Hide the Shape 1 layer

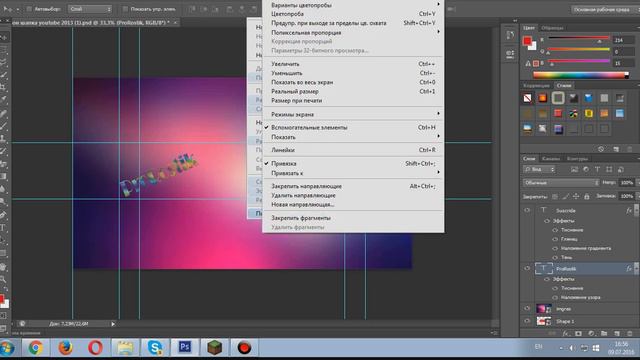point(527,321)
